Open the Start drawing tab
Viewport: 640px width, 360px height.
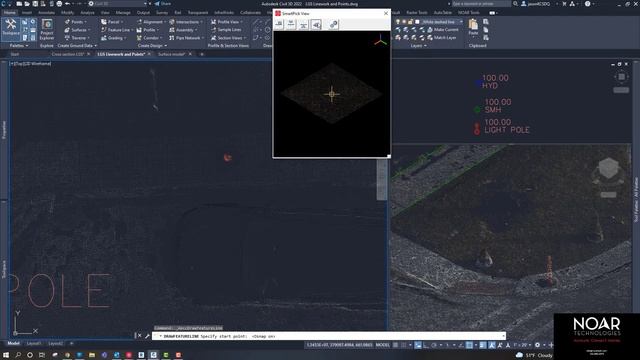[x=15, y=54]
